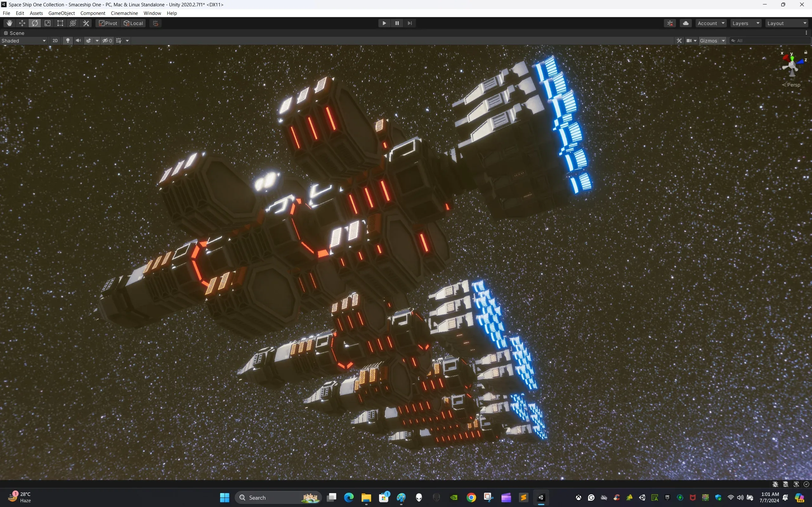Open the collaborate/version control icon near Account
This screenshot has height=507, width=812.
coord(670,23)
